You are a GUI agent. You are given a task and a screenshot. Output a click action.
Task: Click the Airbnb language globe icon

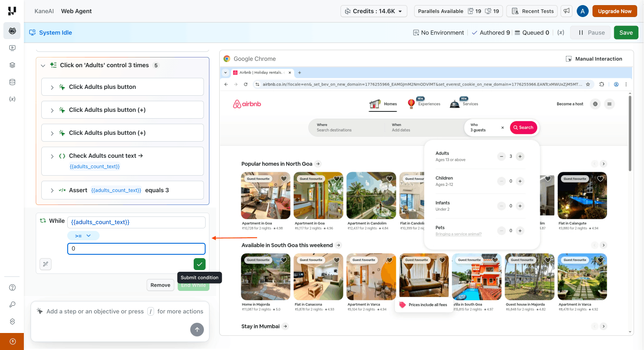coord(595,104)
